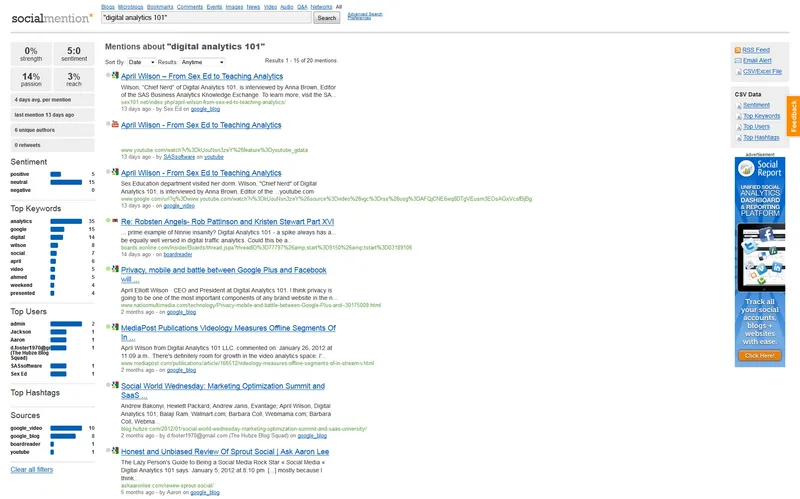
Task: Click the '14% passion' stat box
Action: (x=31, y=79)
